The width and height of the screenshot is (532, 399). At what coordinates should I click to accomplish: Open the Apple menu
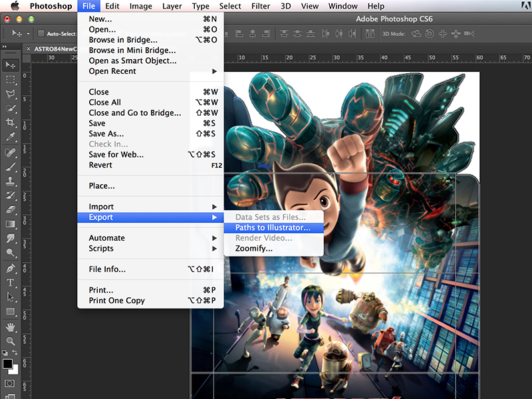(x=15, y=6)
